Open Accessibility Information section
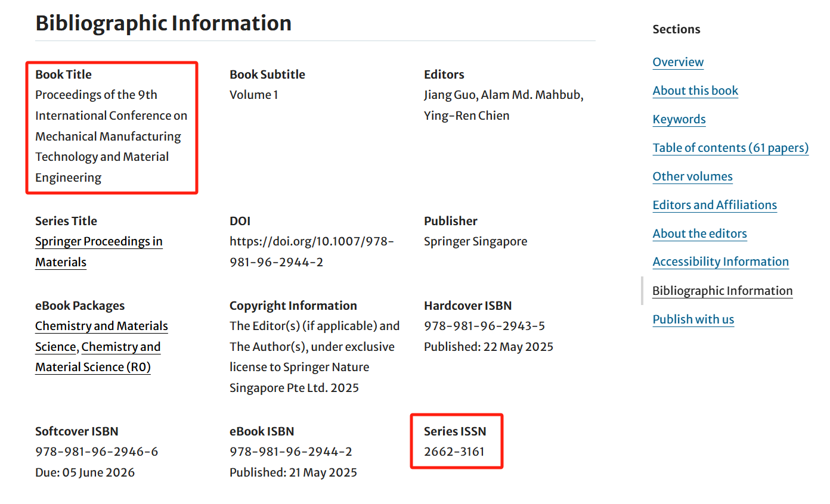Image resolution: width=830 pixels, height=504 pixels. click(720, 262)
